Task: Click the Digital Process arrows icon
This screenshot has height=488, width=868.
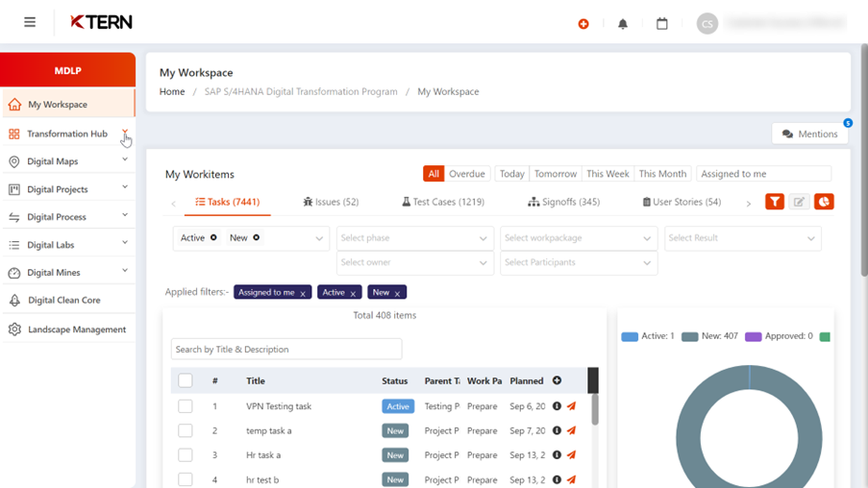Action: tap(14, 217)
